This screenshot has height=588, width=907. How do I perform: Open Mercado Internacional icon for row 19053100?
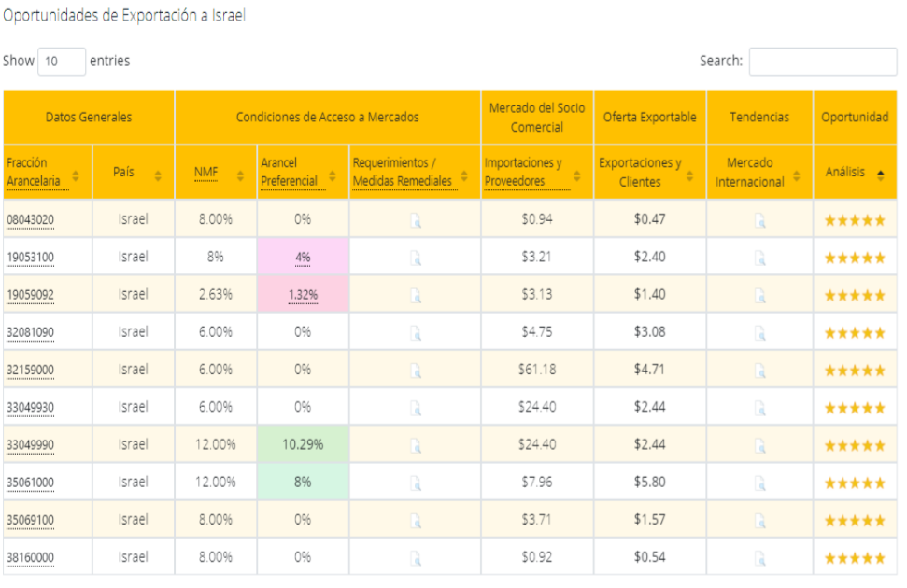coord(759,258)
